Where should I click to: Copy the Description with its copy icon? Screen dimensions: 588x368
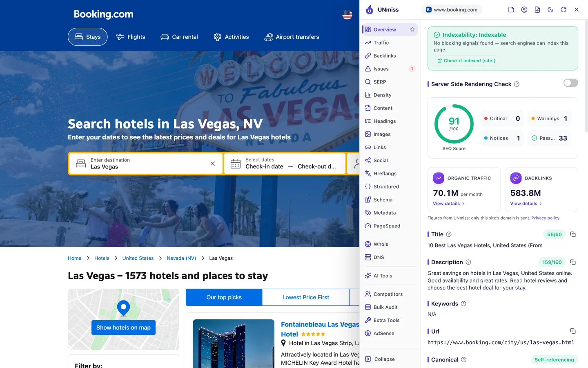[573, 262]
